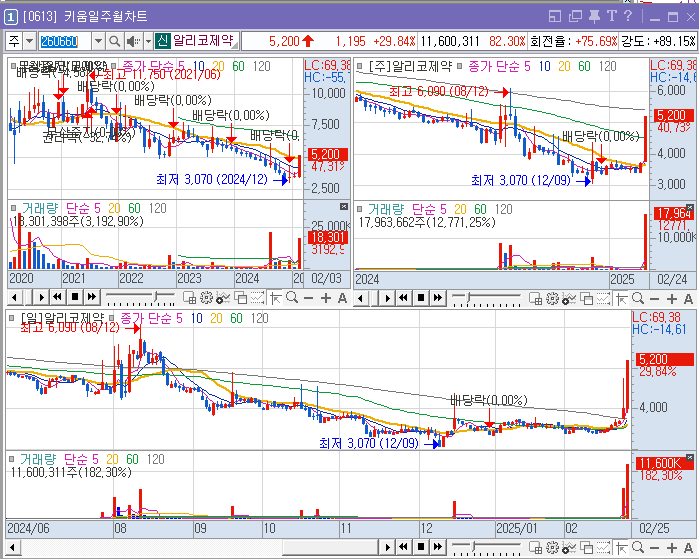Toggle the square box before [일]알리코제약 title
Viewport: 699px width, 559px height.
point(12,318)
